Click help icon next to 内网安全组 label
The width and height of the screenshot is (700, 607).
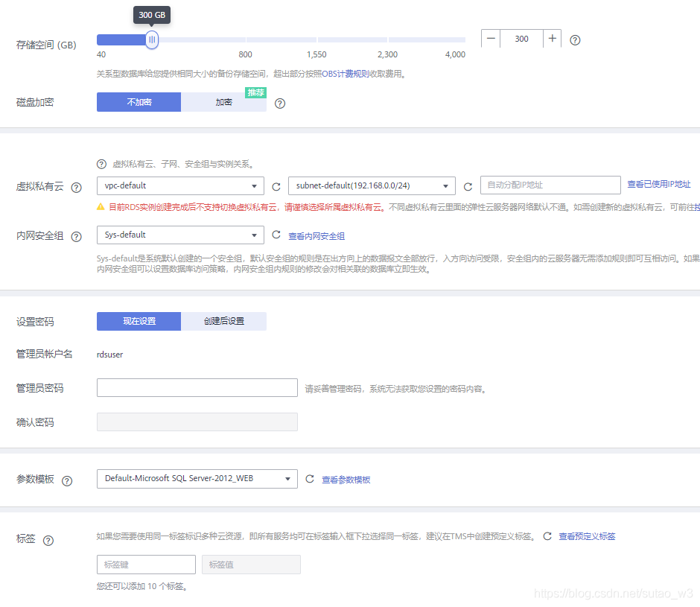coord(77,237)
